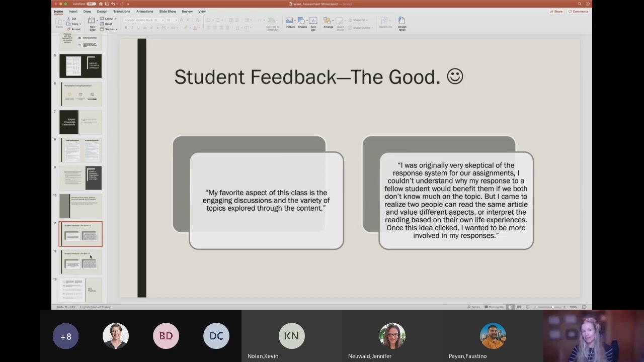Insert a Text Box

pos(313,21)
